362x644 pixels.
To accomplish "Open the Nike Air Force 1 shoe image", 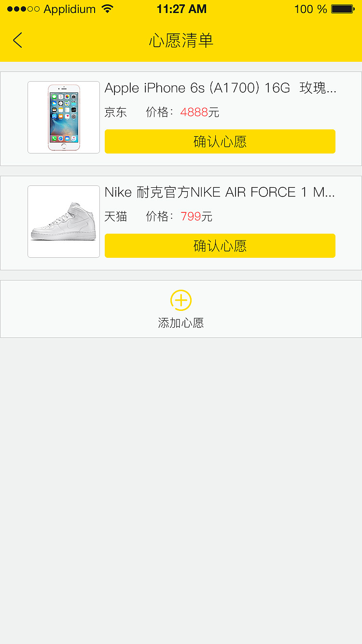I will 64,222.
